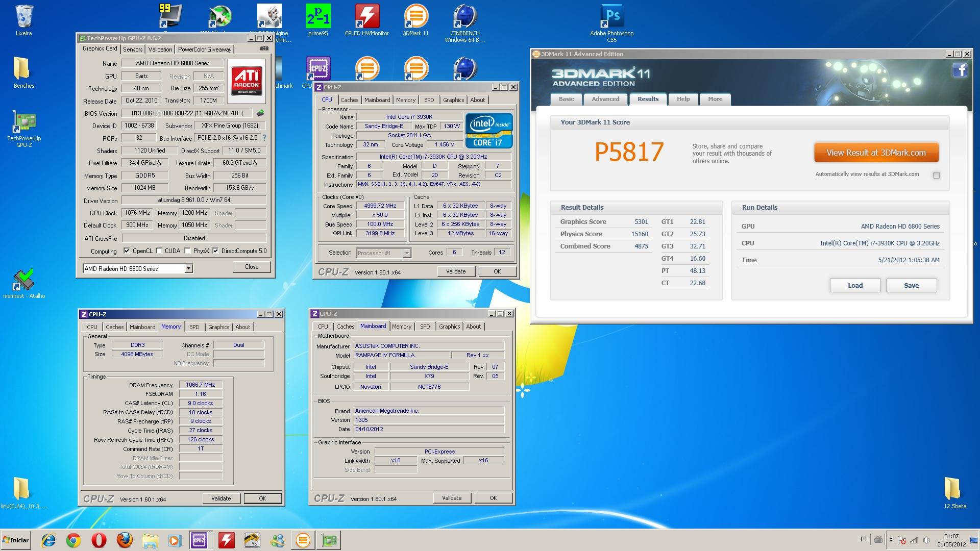Click the Save button in Run Details
Screen dimensions: 980x551
coord(911,285)
